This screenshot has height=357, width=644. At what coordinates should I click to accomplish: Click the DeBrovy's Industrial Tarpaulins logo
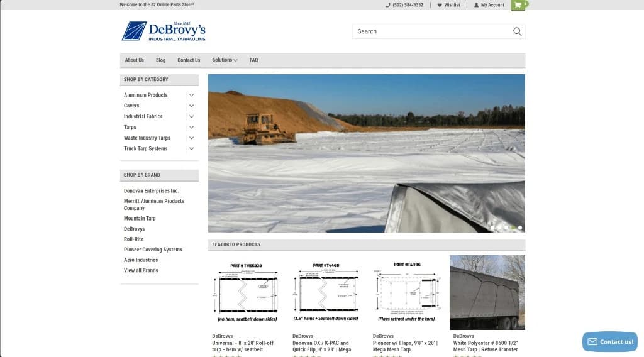(164, 31)
